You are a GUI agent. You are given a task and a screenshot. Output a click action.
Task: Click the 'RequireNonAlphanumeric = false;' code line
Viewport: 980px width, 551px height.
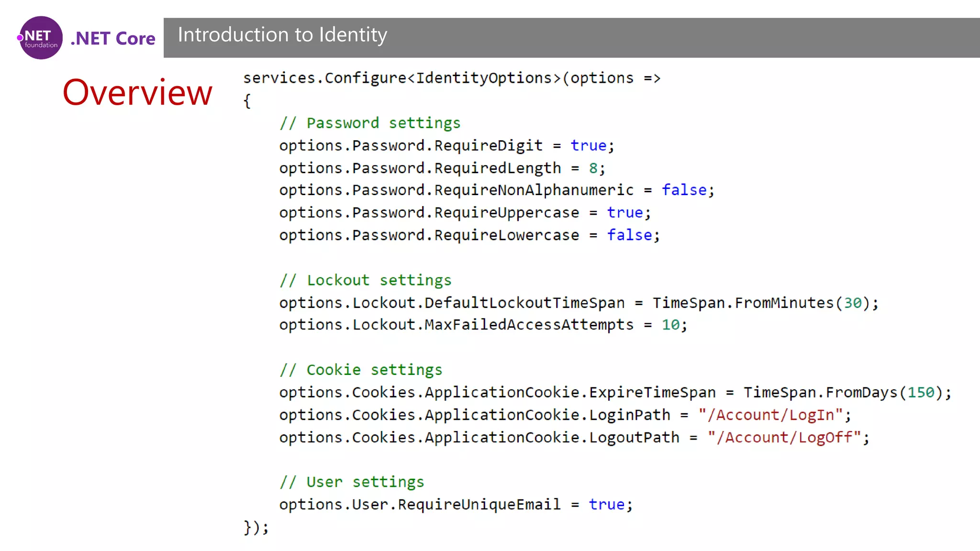point(497,190)
